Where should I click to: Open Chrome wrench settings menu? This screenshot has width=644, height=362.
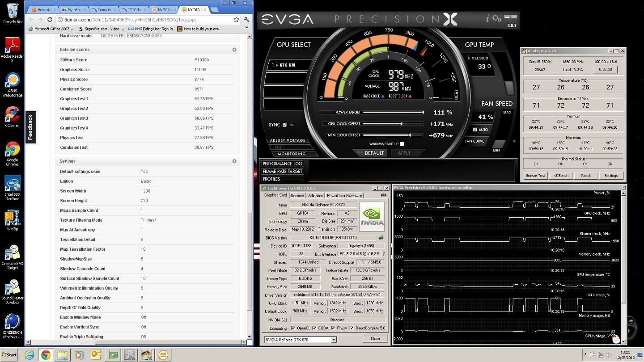tap(247, 20)
